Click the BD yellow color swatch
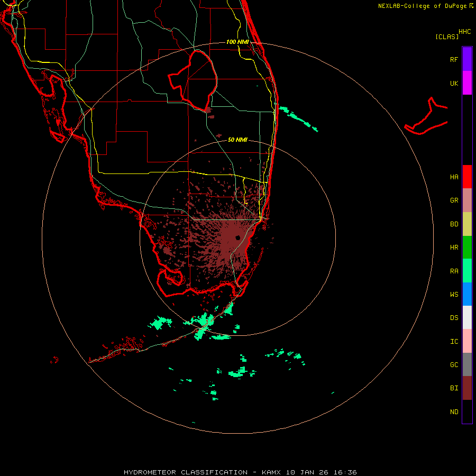The image size is (476, 476). (467, 224)
